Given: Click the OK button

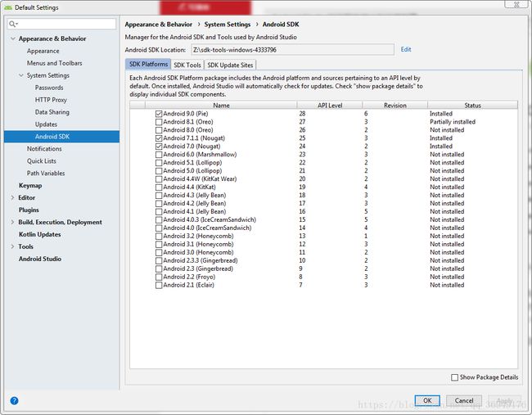Looking at the screenshot, I should pos(427,400).
